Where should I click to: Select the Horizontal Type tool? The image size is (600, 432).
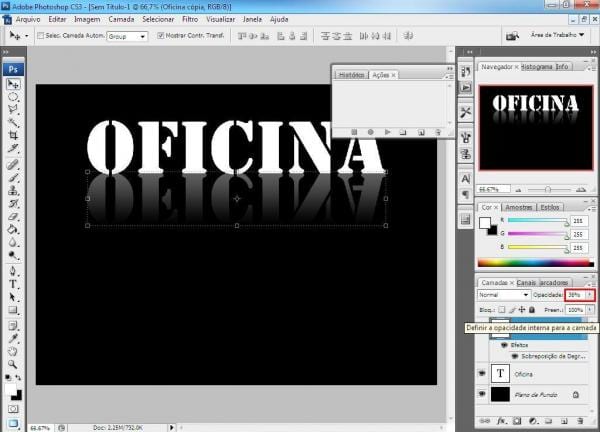(x=13, y=284)
